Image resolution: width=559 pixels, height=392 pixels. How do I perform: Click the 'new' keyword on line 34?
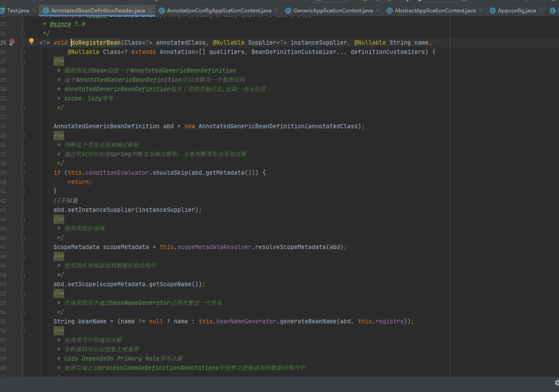click(x=190, y=126)
